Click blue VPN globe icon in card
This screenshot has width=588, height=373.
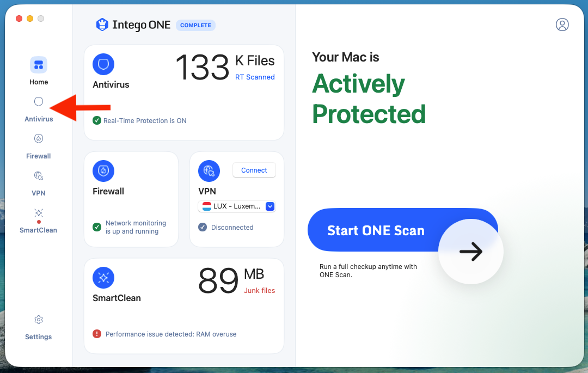pyautogui.click(x=209, y=171)
